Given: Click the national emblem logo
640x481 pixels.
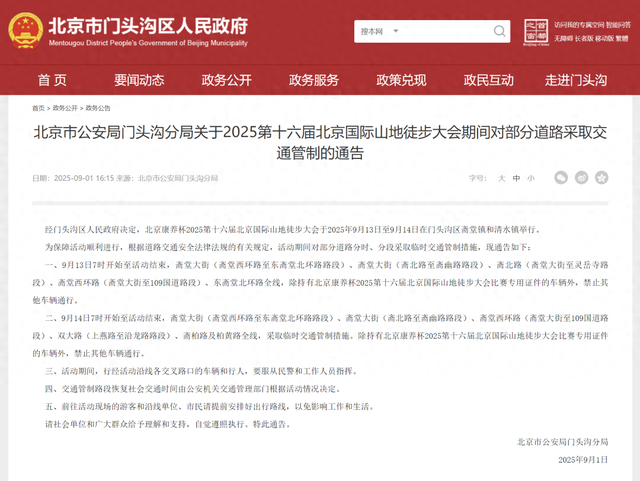Looking at the screenshot, I should [x=25, y=30].
